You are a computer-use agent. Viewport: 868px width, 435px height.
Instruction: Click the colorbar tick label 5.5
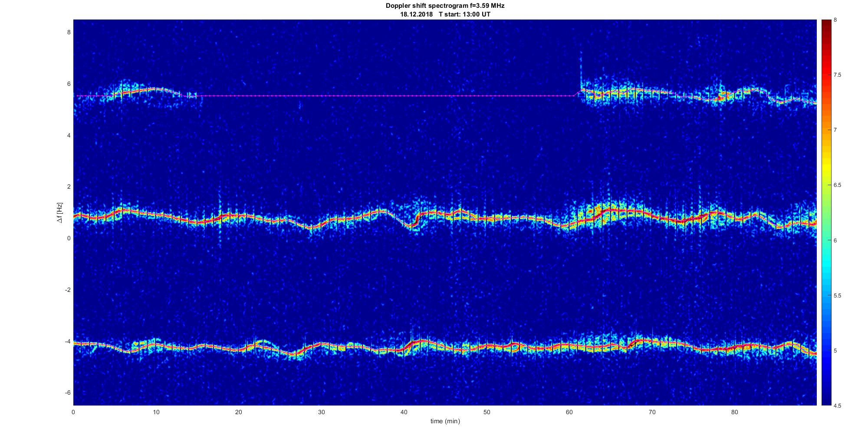point(837,295)
